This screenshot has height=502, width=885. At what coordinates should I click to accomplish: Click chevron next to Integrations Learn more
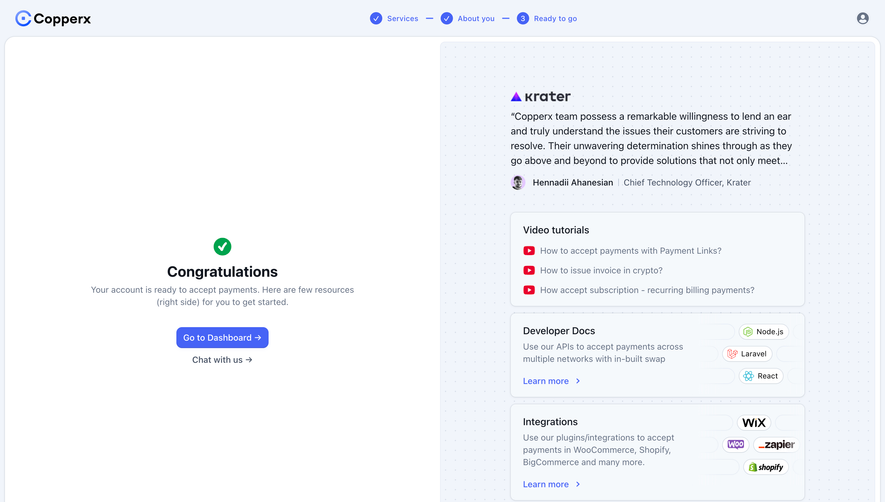point(577,484)
